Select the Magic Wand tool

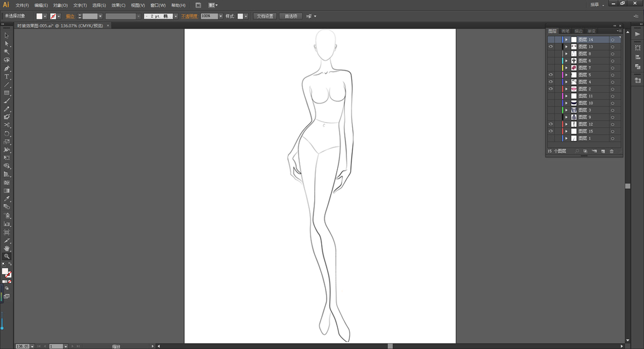(x=6, y=52)
